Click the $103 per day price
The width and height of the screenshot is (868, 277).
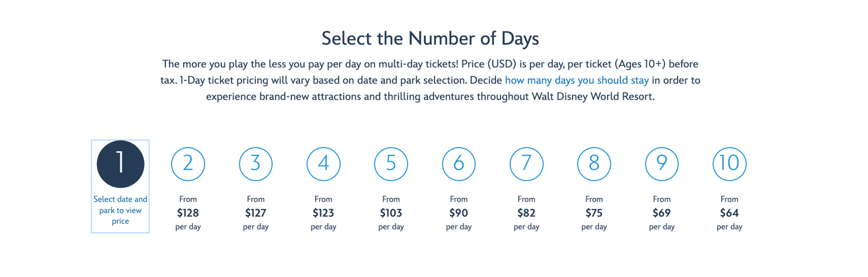click(391, 213)
